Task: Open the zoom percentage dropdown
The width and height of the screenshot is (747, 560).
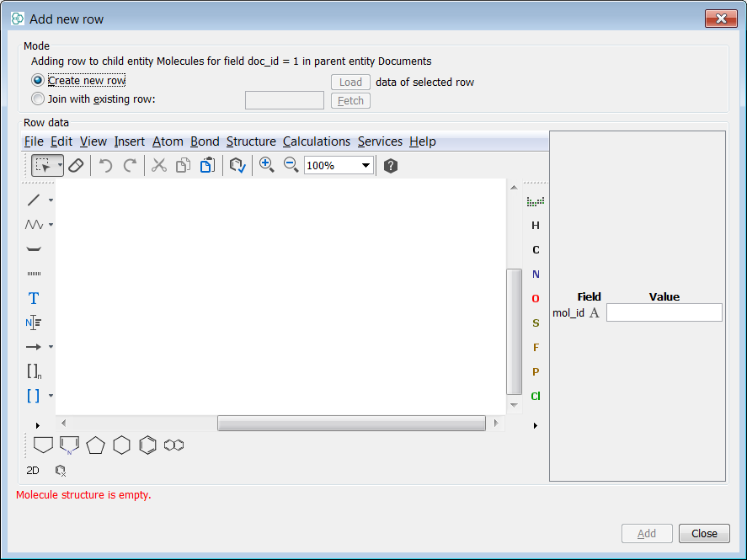Action: coord(365,165)
